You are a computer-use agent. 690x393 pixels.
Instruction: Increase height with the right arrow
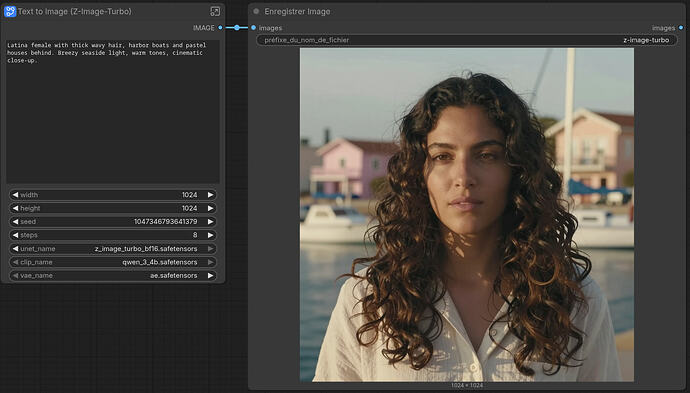(x=210, y=208)
